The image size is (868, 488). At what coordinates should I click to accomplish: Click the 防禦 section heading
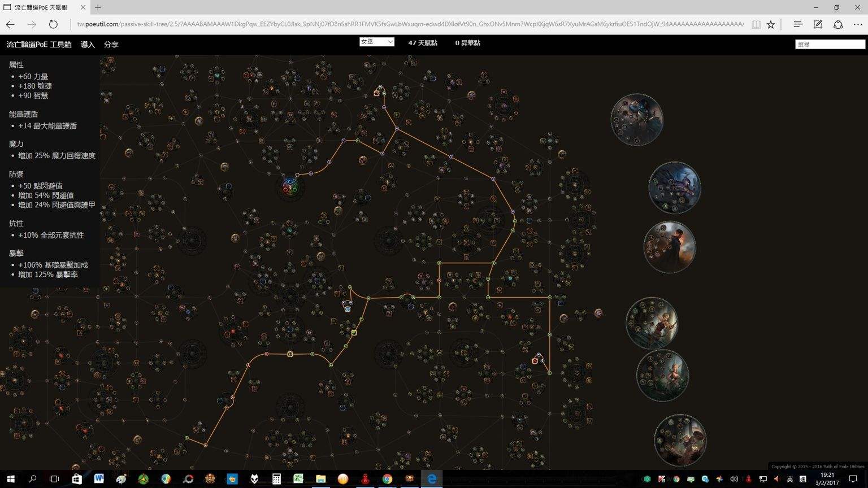pos(16,175)
